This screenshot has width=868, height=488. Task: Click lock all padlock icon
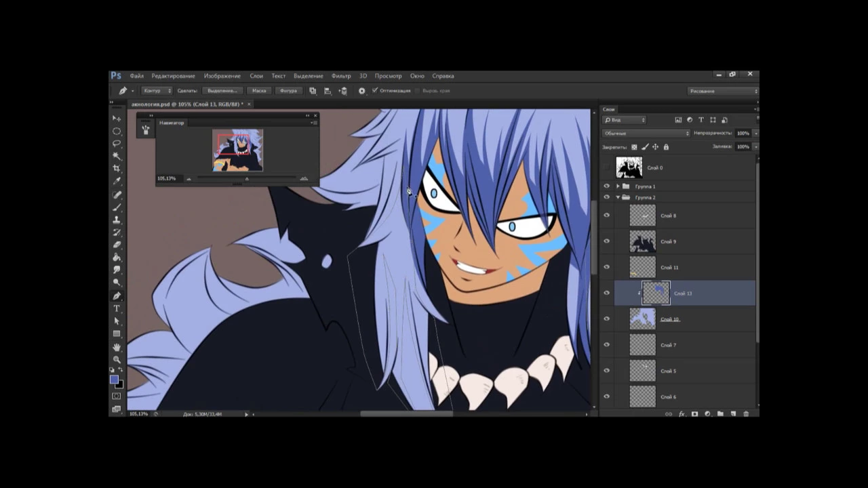pyautogui.click(x=666, y=146)
